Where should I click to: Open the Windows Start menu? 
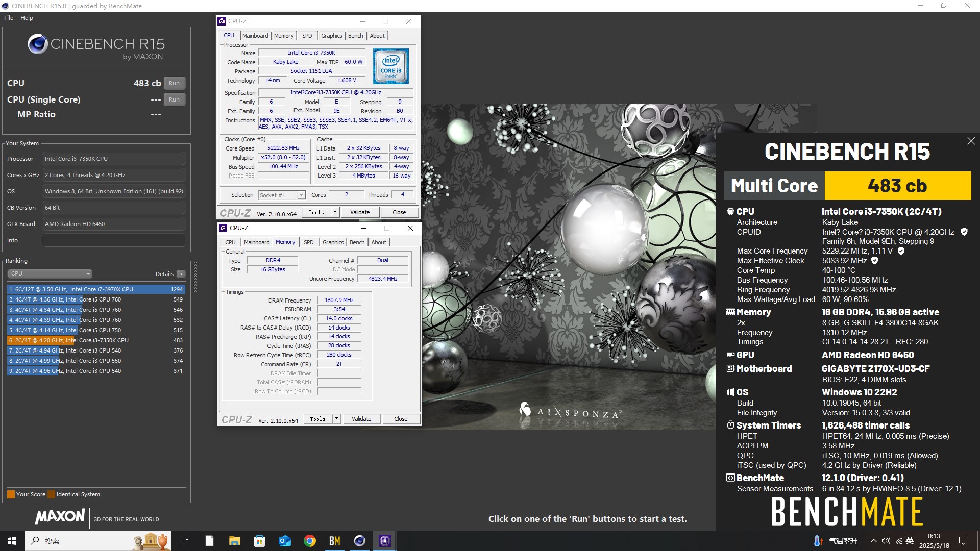pyautogui.click(x=12, y=541)
